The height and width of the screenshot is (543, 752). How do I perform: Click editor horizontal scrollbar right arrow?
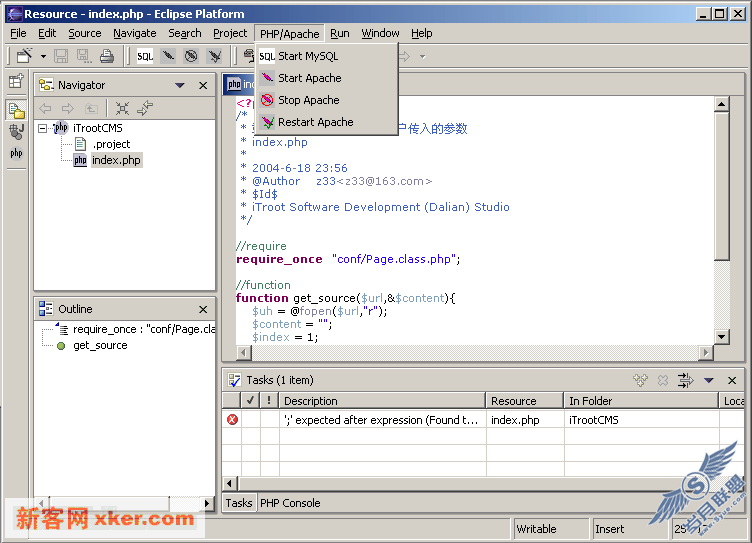[x=705, y=353]
